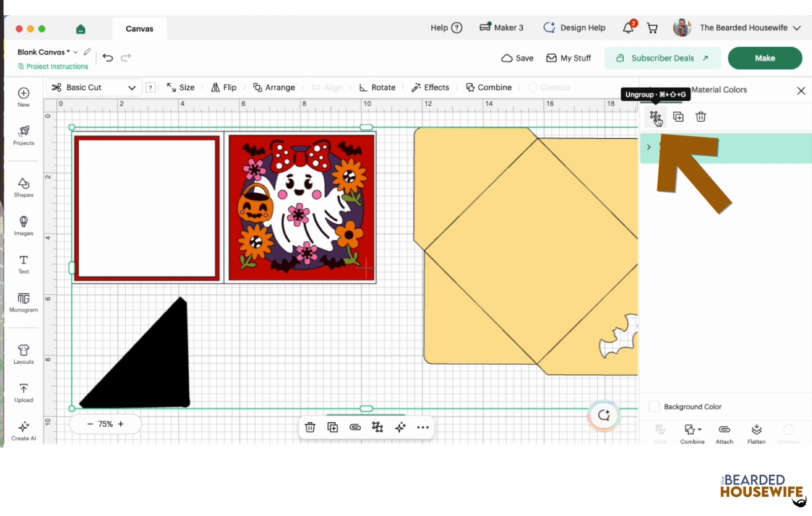Delete layer using panel trash icon

click(x=701, y=117)
